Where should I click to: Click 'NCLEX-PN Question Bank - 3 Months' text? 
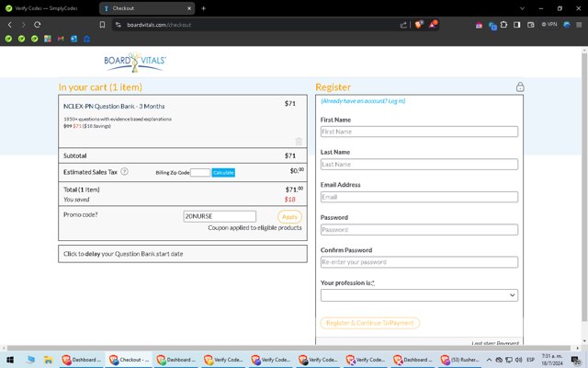114,107
